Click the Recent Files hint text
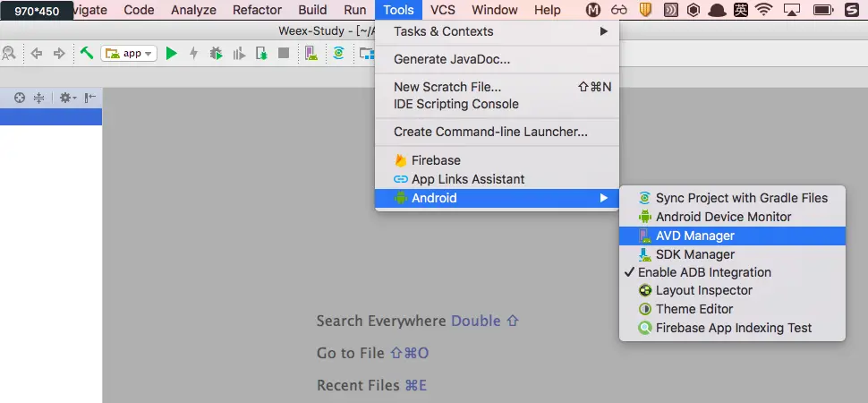The width and height of the screenshot is (868, 403). pyautogui.click(x=371, y=385)
